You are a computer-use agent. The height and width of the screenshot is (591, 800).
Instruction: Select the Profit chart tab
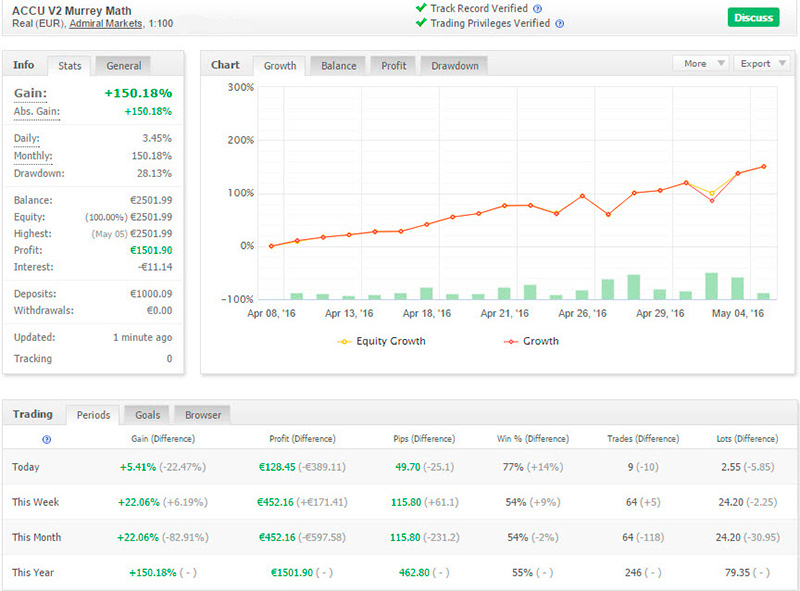tap(394, 66)
